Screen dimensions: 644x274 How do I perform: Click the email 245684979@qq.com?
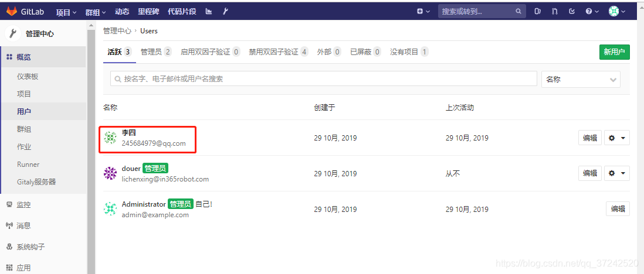(x=154, y=143)
